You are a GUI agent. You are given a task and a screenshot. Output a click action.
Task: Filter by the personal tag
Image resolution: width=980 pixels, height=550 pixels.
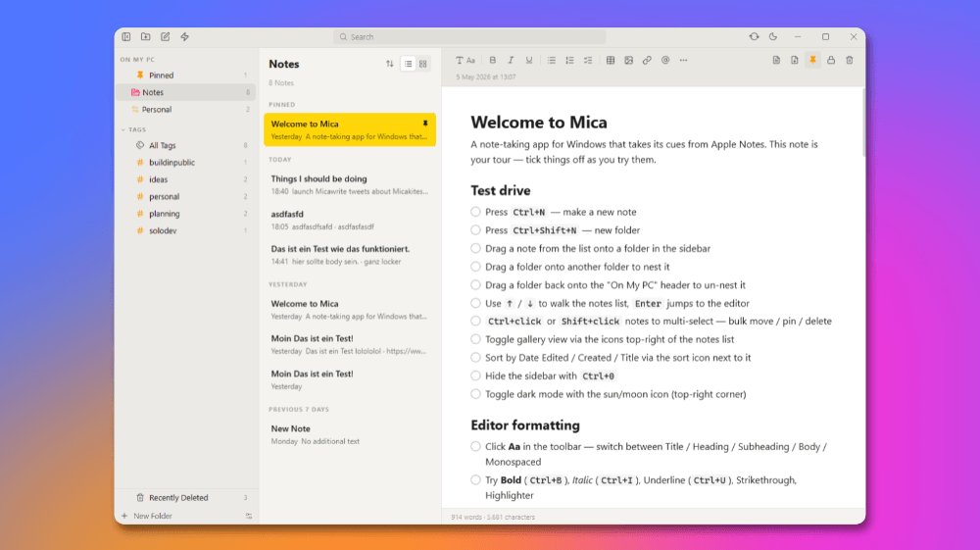185,196
